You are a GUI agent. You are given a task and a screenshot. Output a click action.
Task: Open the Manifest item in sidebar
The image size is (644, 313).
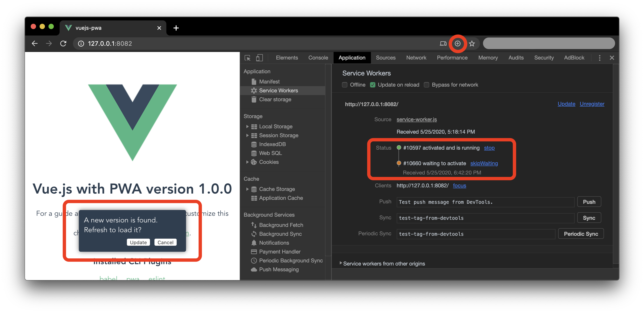point(269,82)
